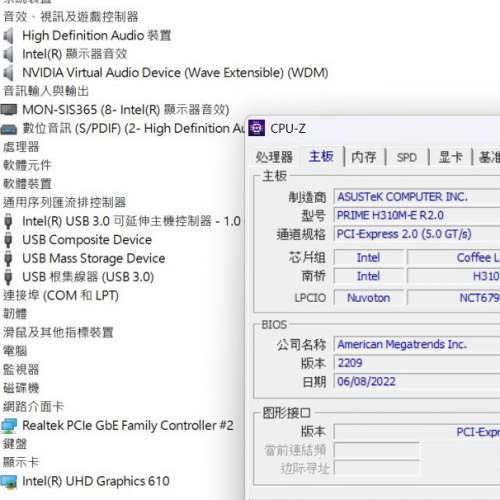
Task: Click the Coffee Lake chipset field
Action: coord(454,258)
